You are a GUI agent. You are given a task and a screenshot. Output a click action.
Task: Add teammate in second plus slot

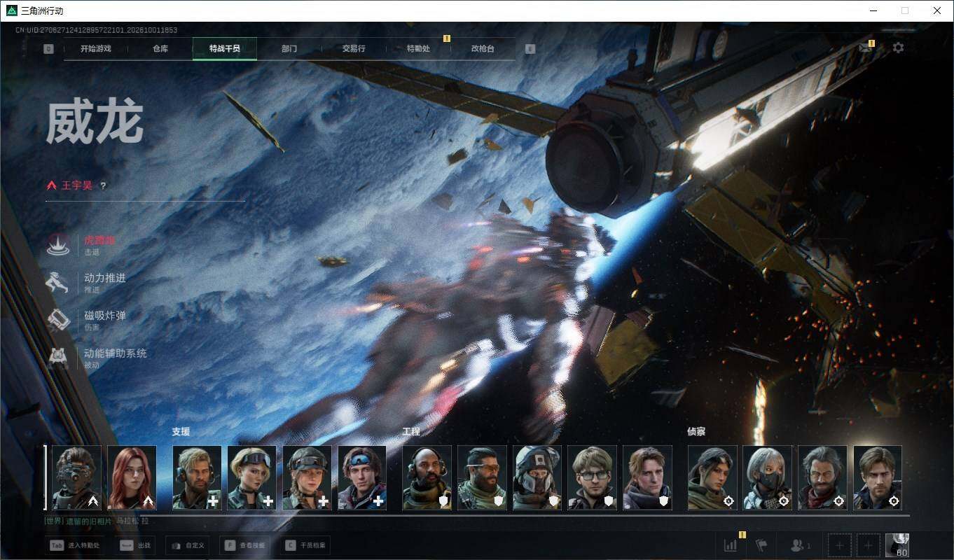(869, 545)
